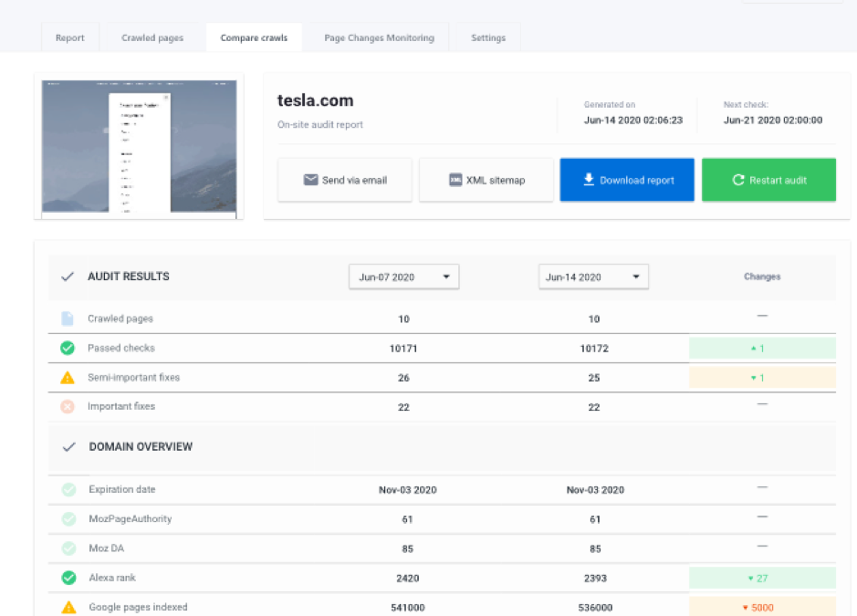The image size is (857, 616).
Task: Open the Jun-14 2020 crawl date dropdown
Action: [x=593, y=277]
